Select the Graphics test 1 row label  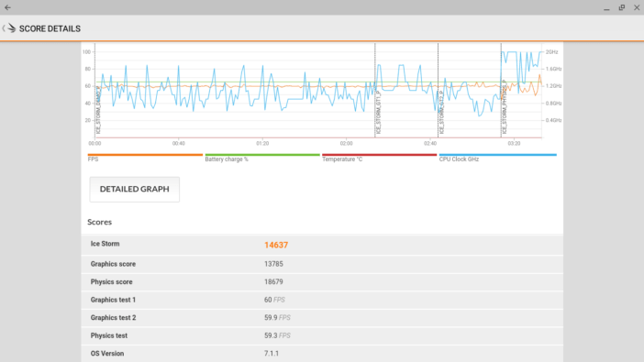(x=113, y=300)
